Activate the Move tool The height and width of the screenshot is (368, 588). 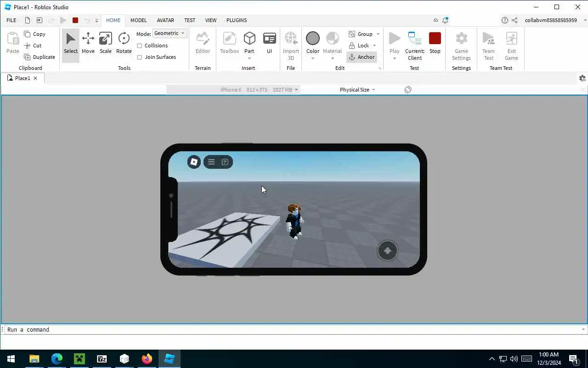88,44
